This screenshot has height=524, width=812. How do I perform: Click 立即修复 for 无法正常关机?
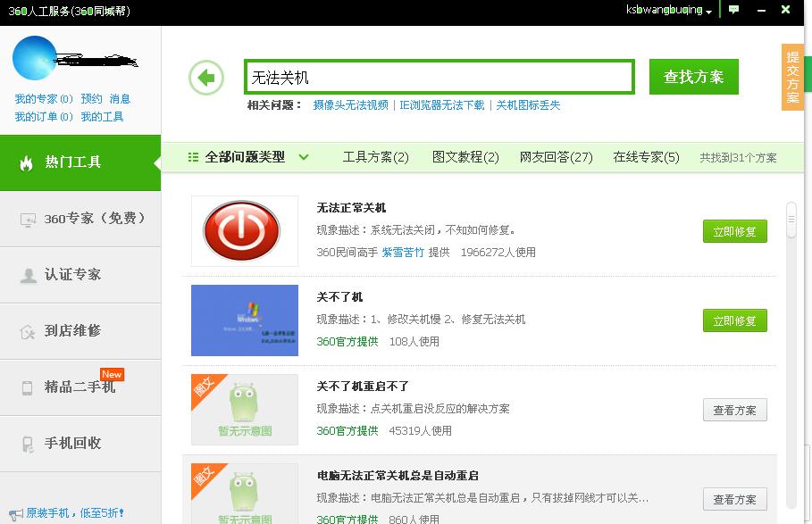pos(735,231)
